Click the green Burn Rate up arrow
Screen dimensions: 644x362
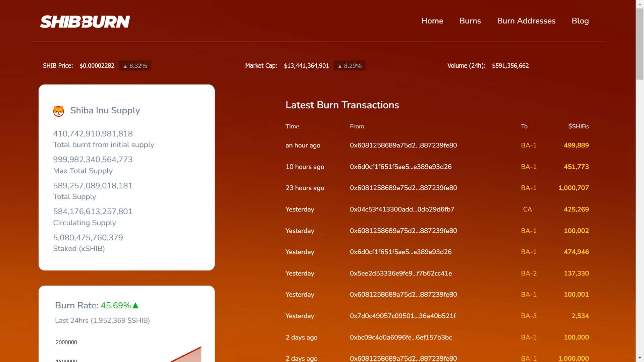pos(136,305)
